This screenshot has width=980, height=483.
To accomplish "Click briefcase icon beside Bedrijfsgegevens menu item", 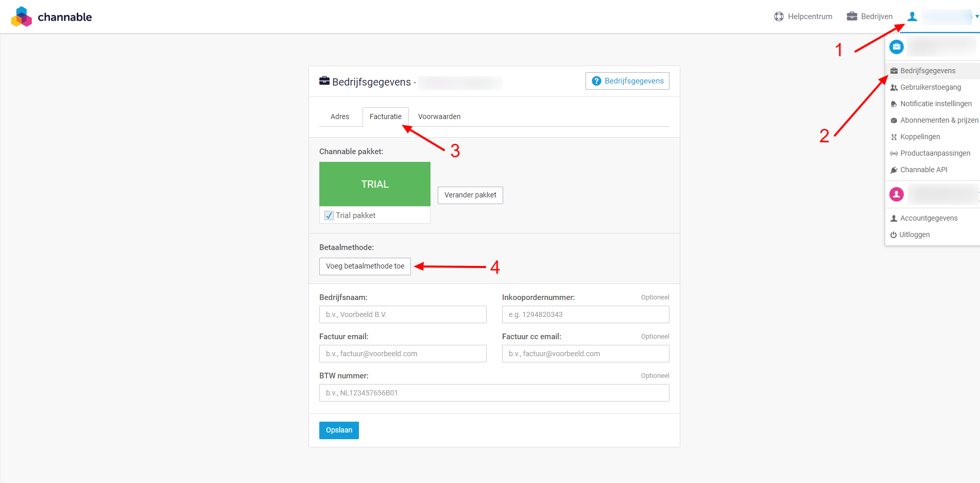I will click(894, 71).
